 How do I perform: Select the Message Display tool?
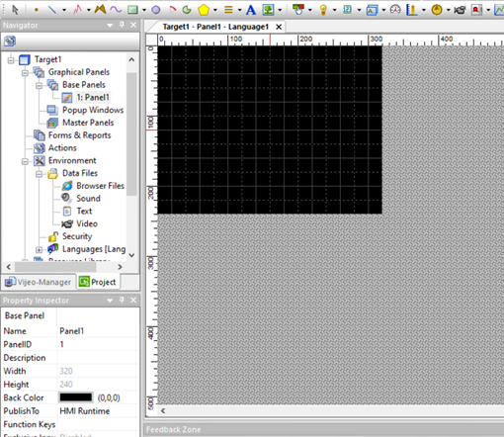tap(372, 10)
